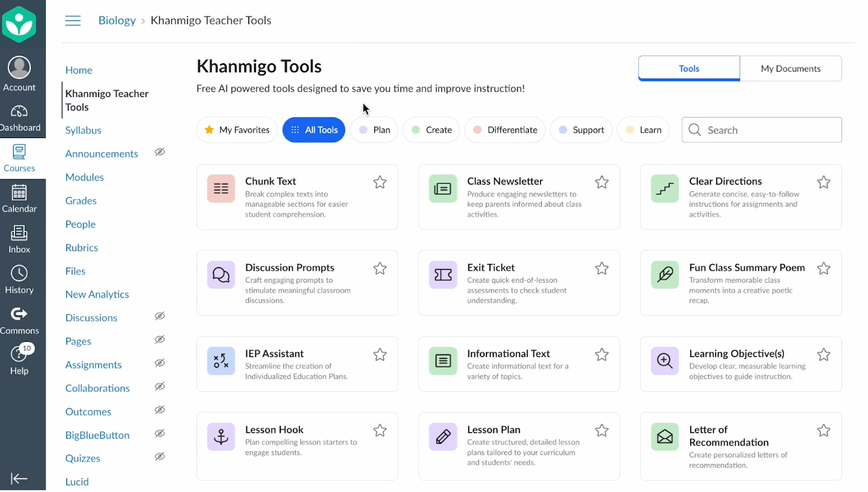
Task: Open the Calendar
Action: (x=19, y=199)
